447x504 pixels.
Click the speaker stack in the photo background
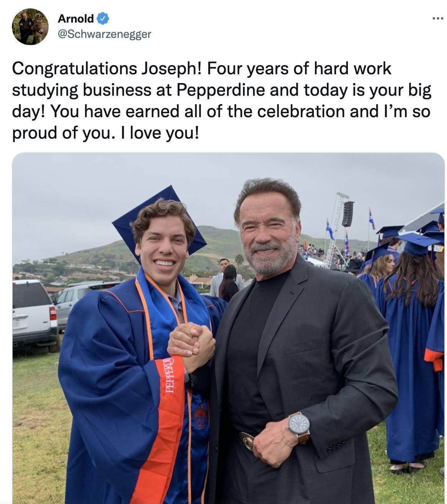(x=347, y=214)
